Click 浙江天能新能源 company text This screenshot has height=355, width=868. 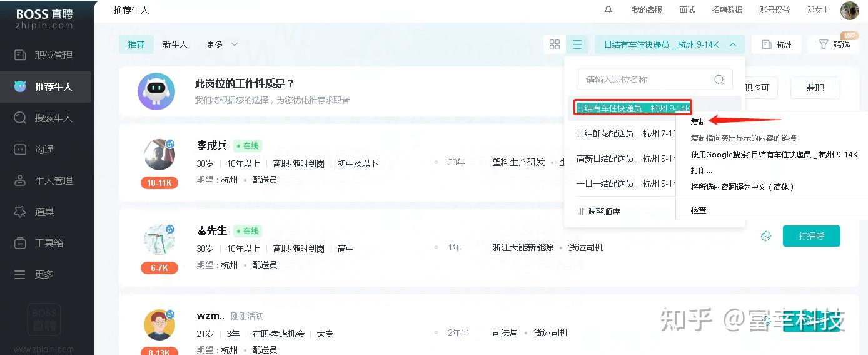tap(523, 247)
